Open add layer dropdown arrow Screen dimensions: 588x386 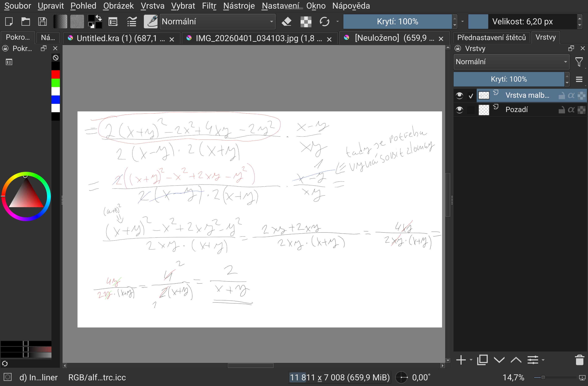click(471, 360)
